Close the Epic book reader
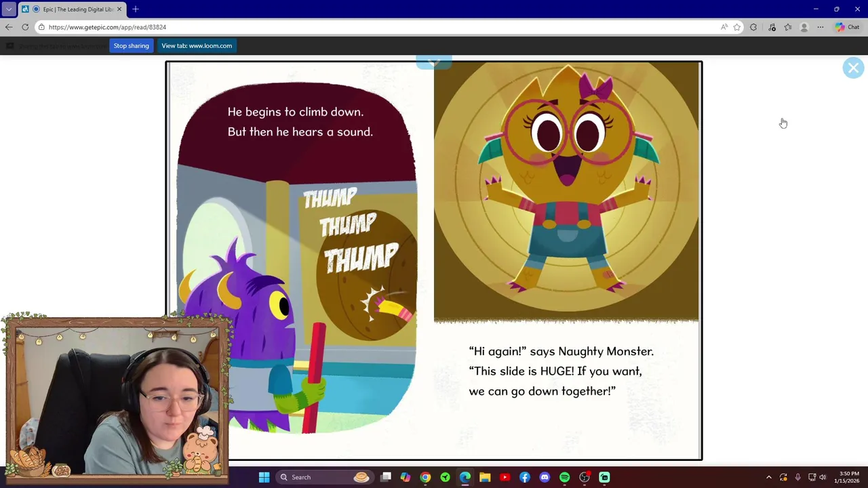The image size is (868, 488). (853, 68)
